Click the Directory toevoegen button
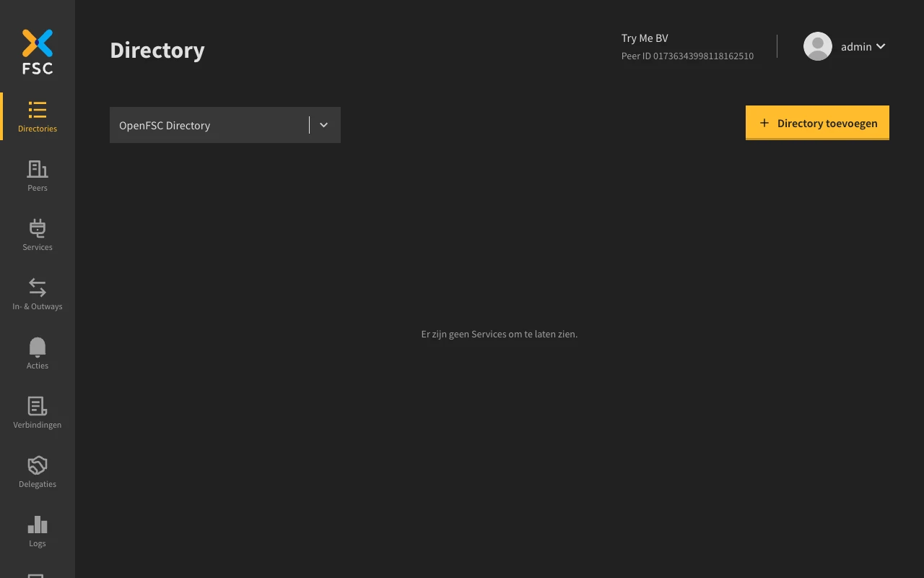924x578 pixels. [817, 123]
